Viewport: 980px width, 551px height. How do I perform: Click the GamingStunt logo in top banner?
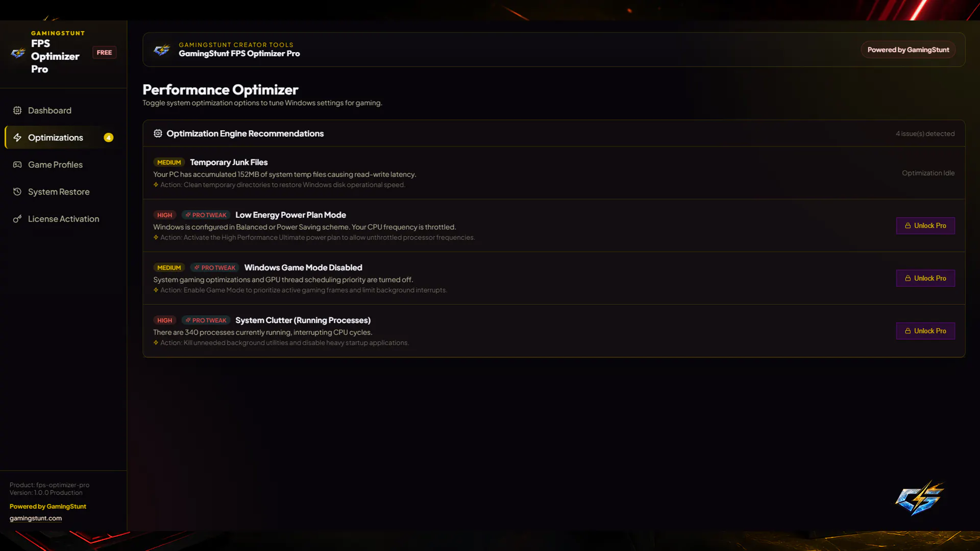(x=162, y=49)
